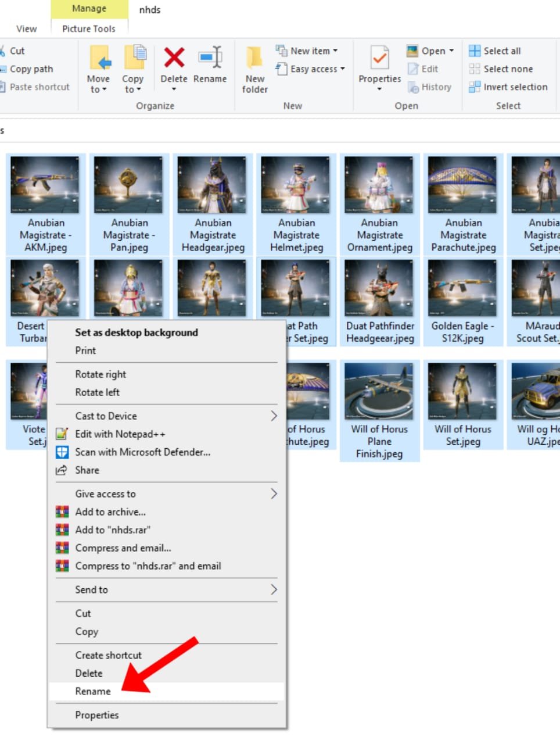Expand the Delete dropdown arrow
560x744 pixels.
click(174, 90)
